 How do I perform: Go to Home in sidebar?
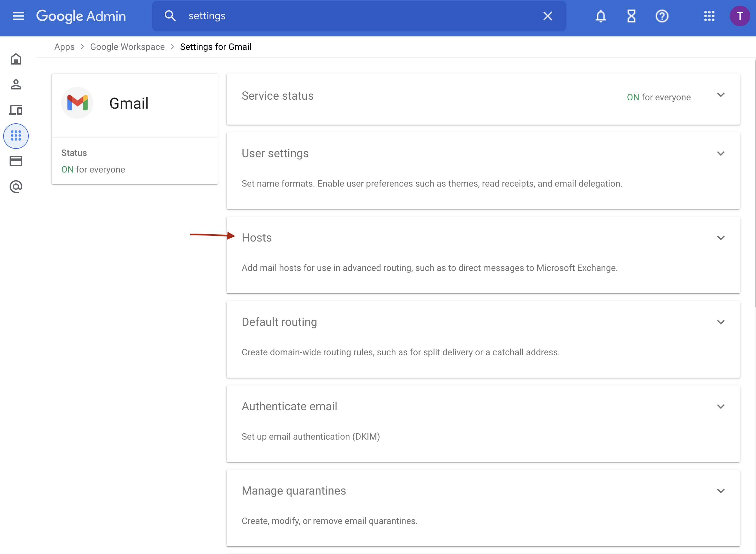tap(16, 59)
